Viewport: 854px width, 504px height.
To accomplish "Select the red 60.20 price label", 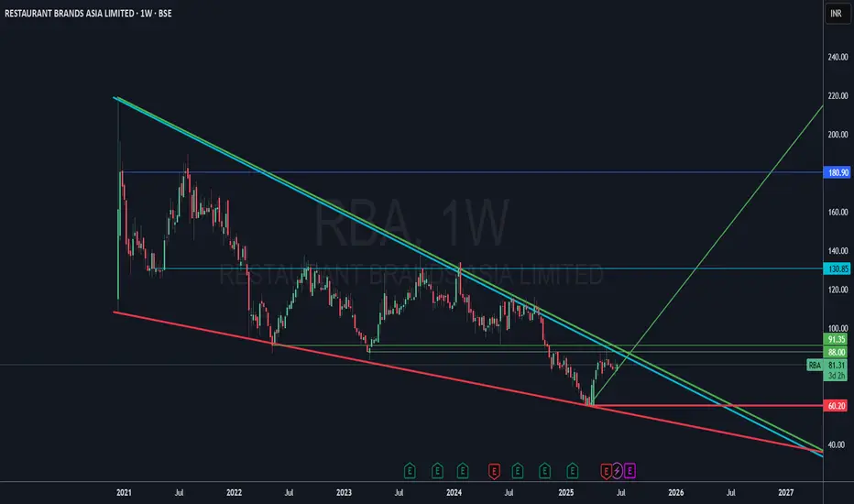I will [x=836, y=406].
